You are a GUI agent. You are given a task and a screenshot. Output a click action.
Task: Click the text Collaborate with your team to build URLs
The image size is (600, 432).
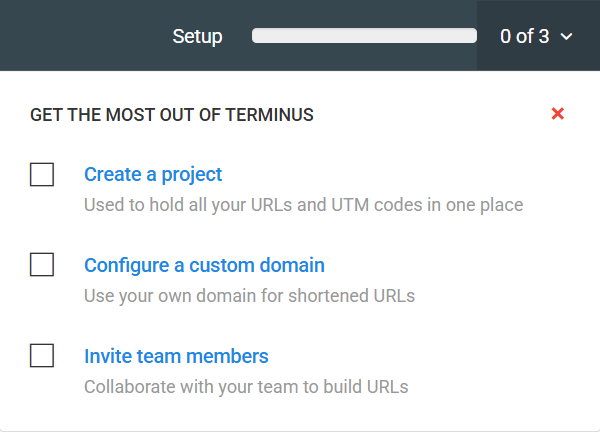point(246,387)
